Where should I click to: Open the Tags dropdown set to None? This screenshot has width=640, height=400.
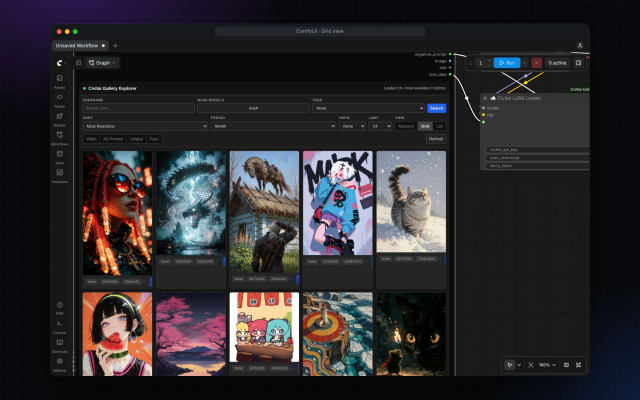[369, 108]
